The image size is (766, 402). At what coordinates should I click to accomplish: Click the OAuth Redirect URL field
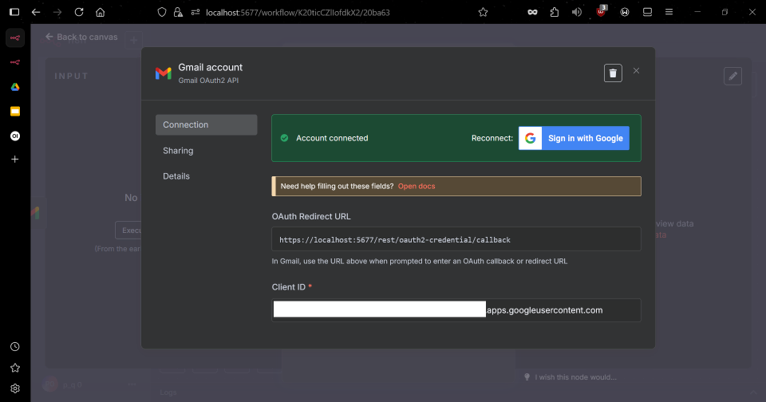[456, 239]
